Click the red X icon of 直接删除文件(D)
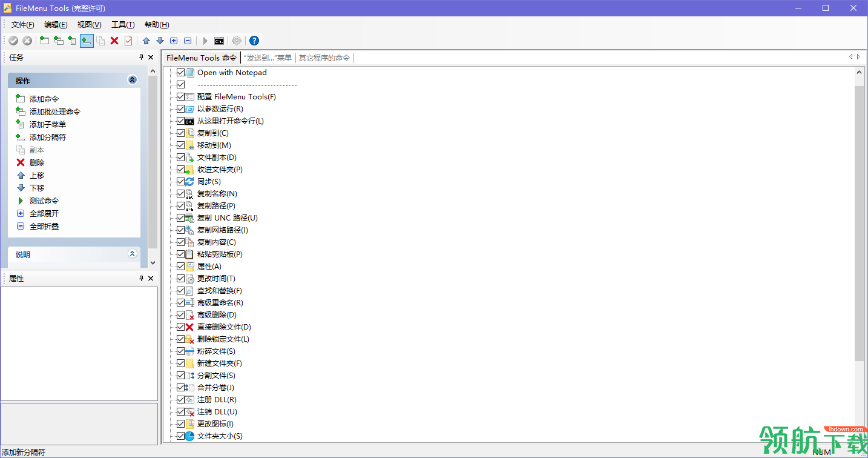Image resolution: width=868 pixels, height=458 pixels. (x=190, y=327)
